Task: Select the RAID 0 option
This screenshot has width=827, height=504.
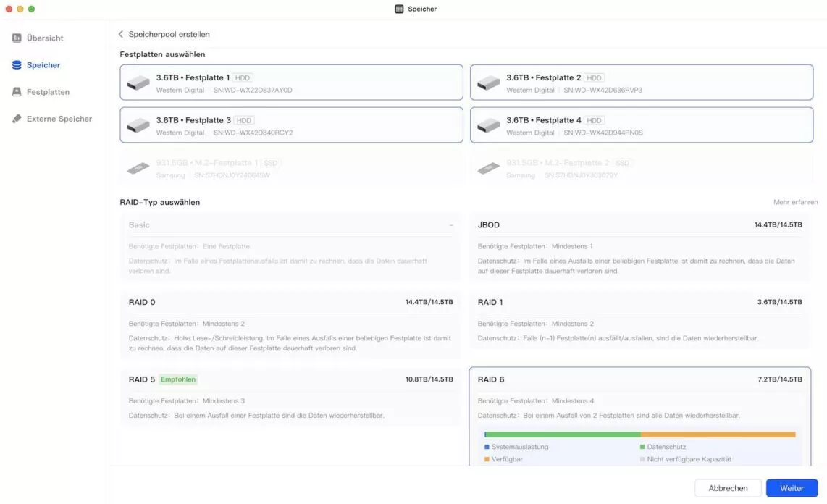Action: (290, 324)
